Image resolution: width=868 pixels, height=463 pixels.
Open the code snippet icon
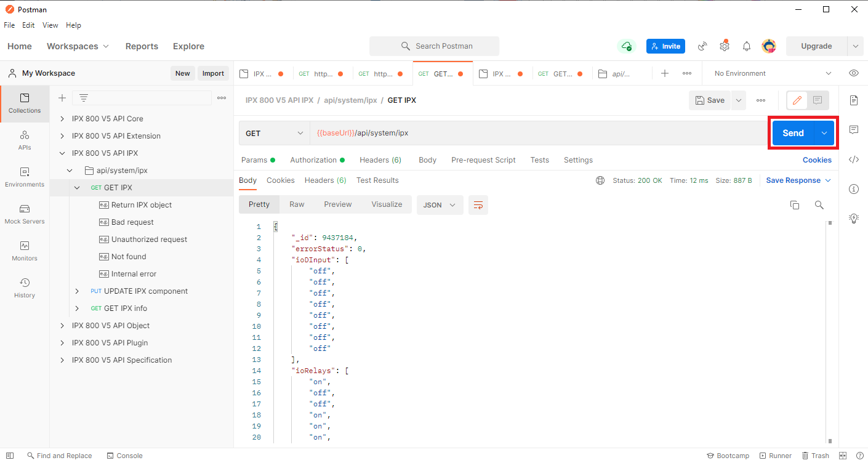click(x=853, y=159)
